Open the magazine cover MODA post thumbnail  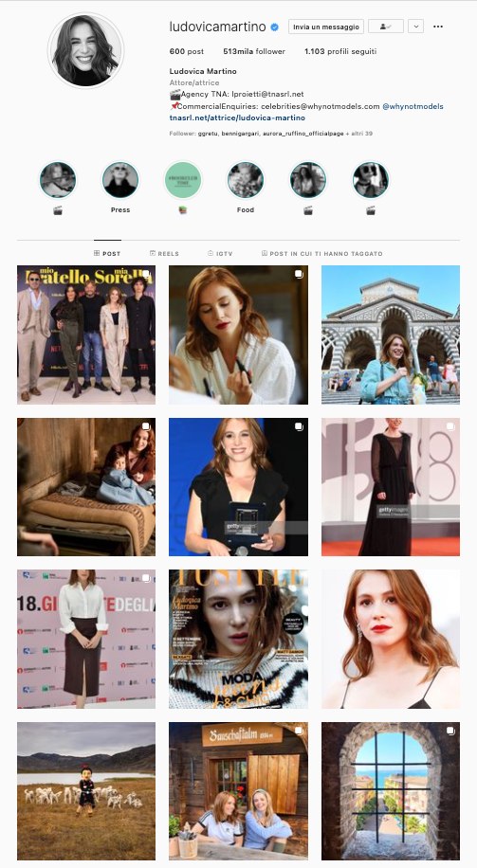click(x=238, y=640)
